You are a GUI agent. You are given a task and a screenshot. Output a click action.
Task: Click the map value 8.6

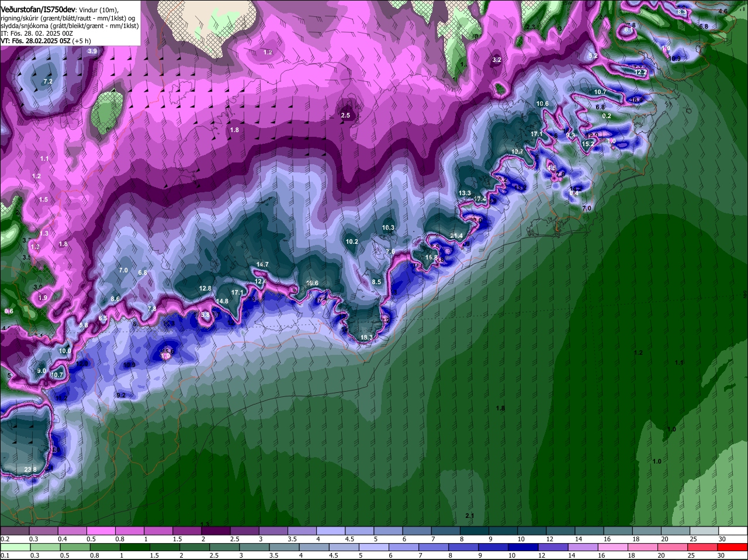pyautogui.click(x=115, y=299)
